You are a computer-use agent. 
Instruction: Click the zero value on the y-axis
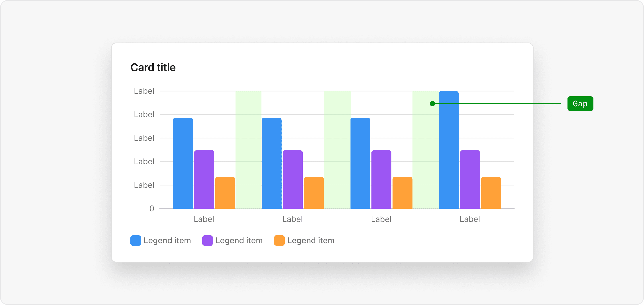[152, 208]
